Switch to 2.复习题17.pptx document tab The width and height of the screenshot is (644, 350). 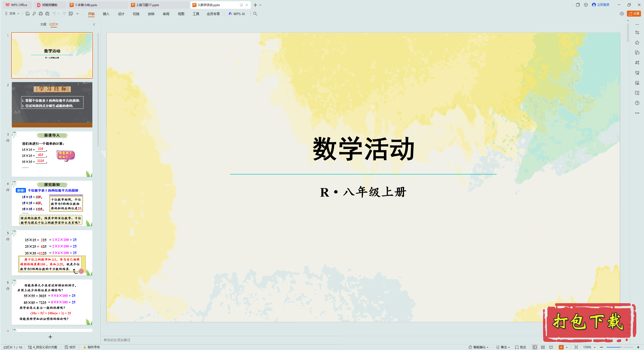click(x=159, y=5)
